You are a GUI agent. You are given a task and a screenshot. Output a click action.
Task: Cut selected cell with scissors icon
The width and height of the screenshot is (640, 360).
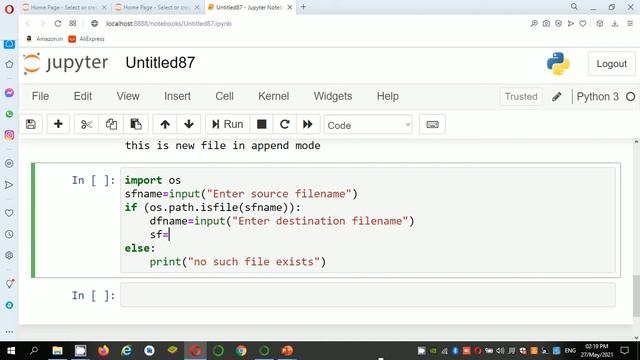[86, 124]
